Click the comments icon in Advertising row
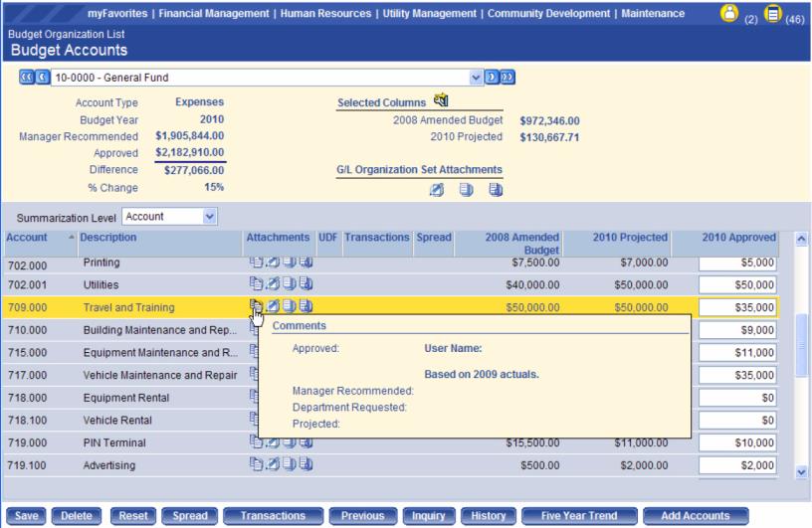The width and height of the screenshot is (812, 528). [x=256, y=465]
